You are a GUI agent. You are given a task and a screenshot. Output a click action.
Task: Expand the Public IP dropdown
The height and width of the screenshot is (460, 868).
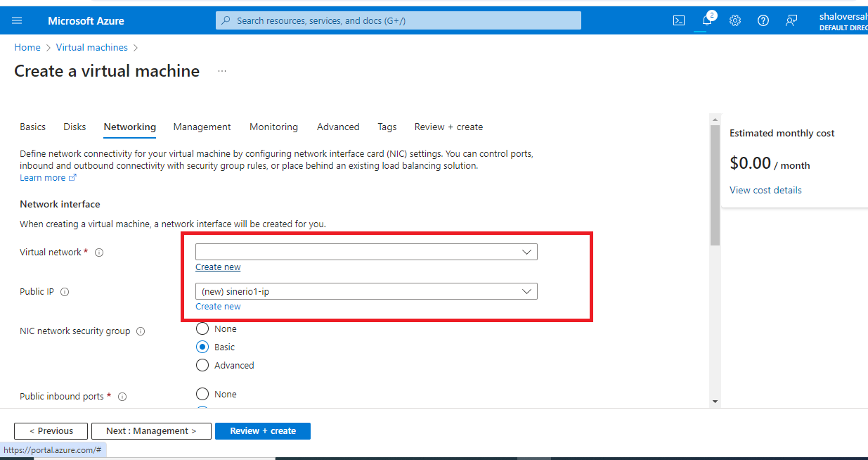(x=366, y=291)
